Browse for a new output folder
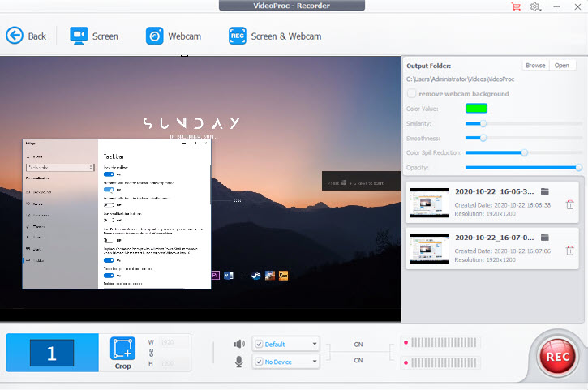Screen dimensions: 588x390 535,65
